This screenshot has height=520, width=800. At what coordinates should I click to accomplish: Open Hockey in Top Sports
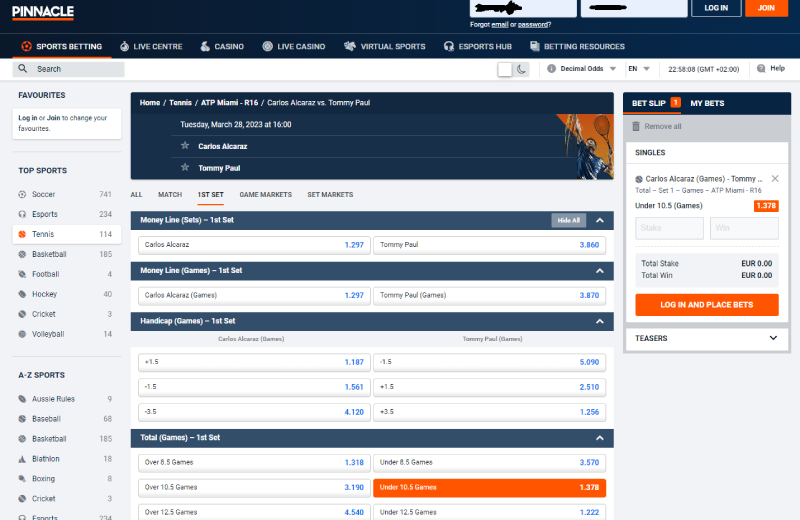(66, 294)
